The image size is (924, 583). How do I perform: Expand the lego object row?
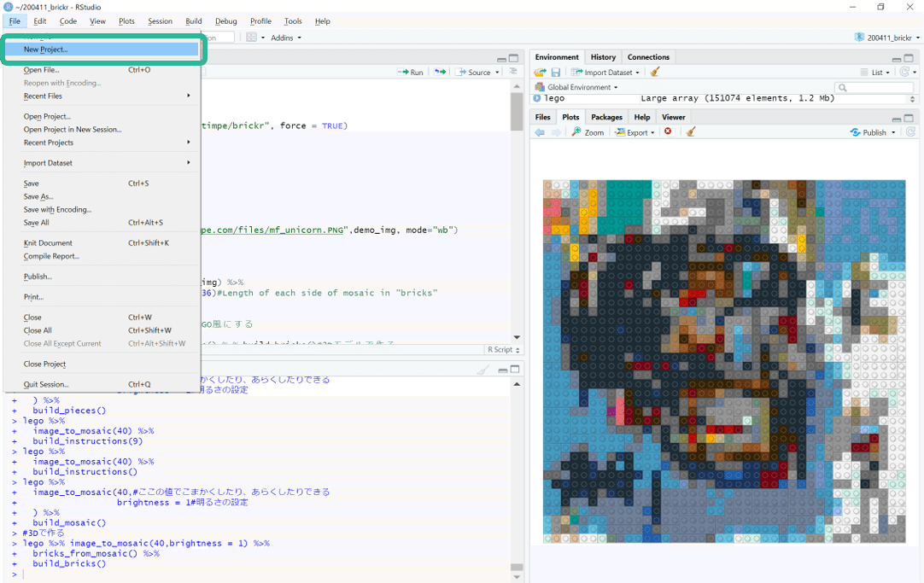click(x=537, y=98)
